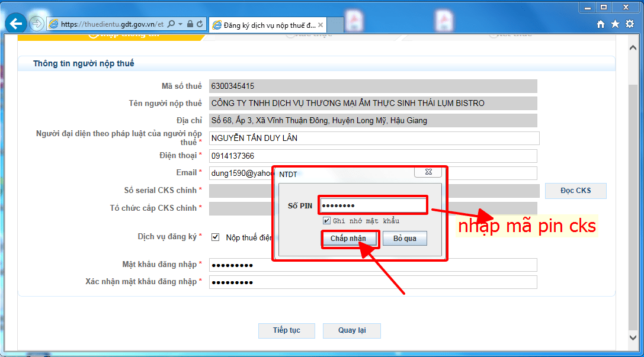Open the address bar search dropdown arrow
The width and height of the screenshot is (644, 357).
click(x=180, y=24)
